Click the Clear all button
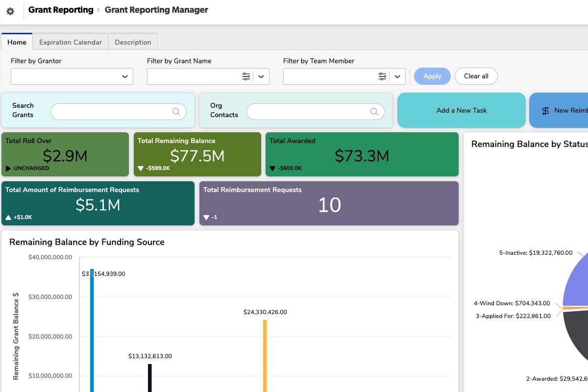 [x=476, y=76]
